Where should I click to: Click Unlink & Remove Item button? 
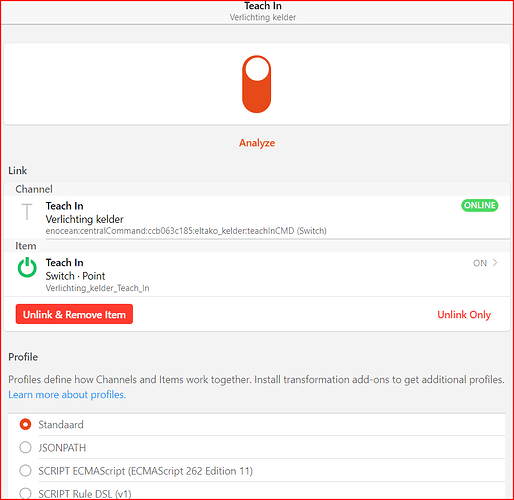tap(74, 314)
